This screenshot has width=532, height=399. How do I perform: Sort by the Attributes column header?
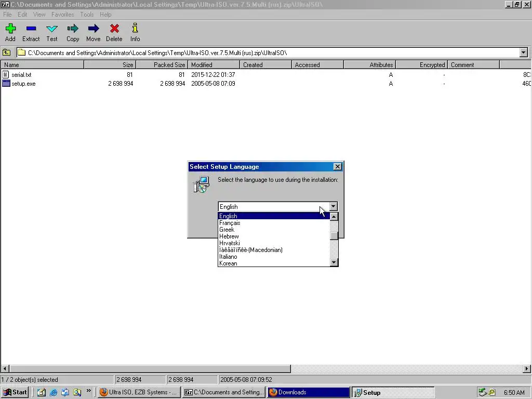[370, 65]
